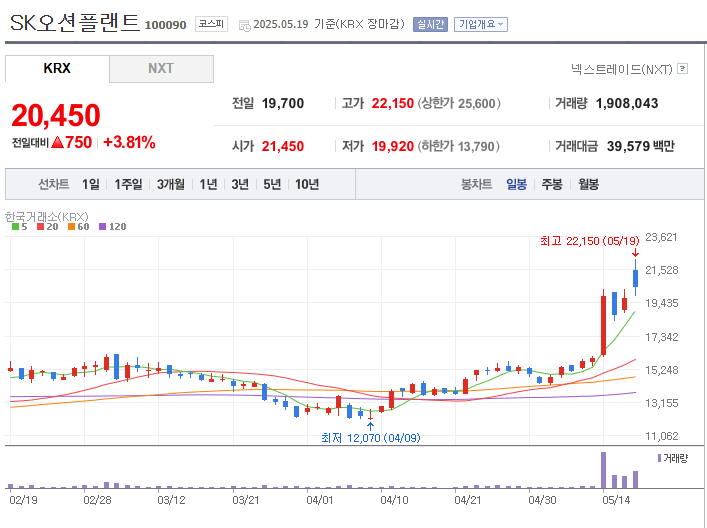Click the green 5-day moving average swatch
The image size is (707, 528).
pos(14,227)
